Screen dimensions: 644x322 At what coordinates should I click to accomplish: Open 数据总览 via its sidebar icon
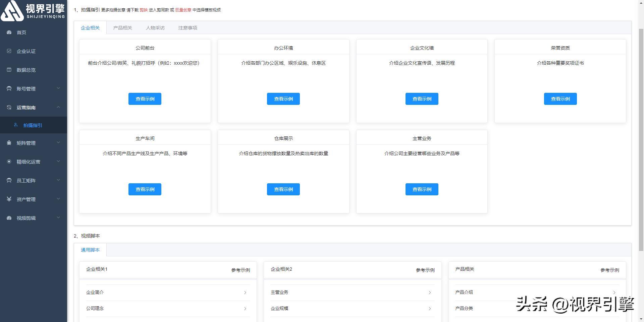[9, 70]
